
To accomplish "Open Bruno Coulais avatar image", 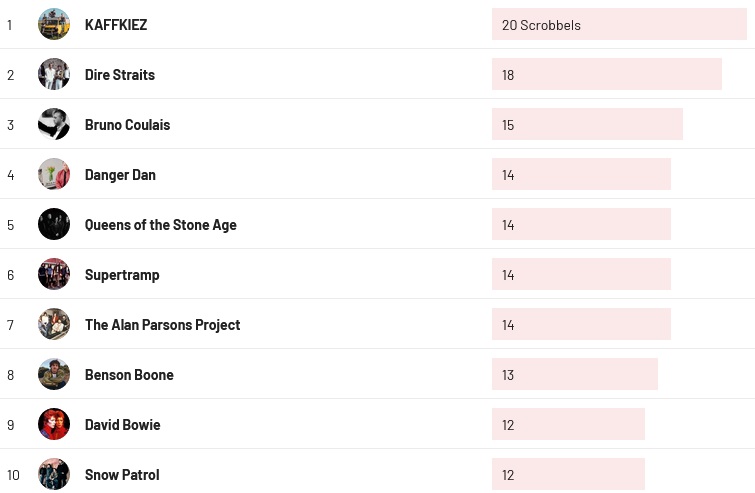I will click(54, 124).
